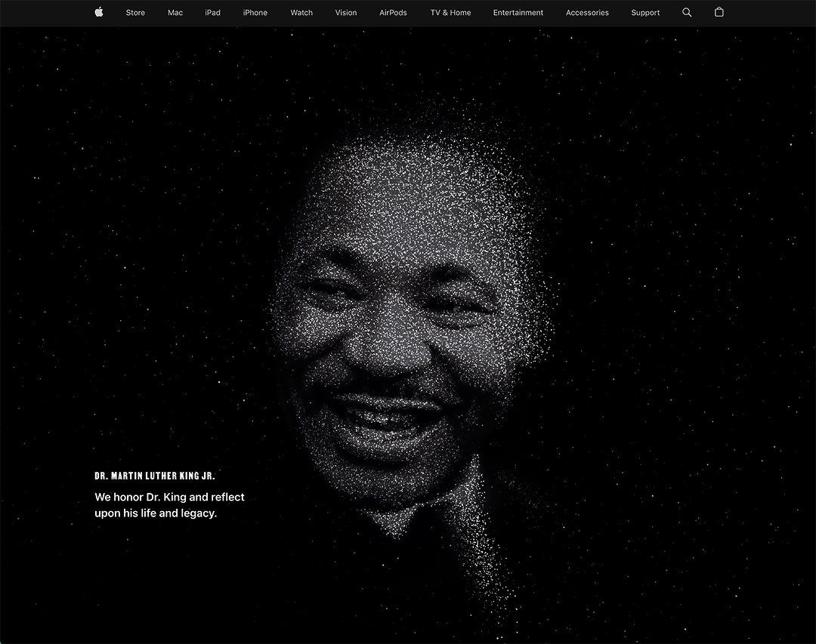Open the AirPods menu item
The height and width of the screenshot is (644, 816).
point(393,13)
